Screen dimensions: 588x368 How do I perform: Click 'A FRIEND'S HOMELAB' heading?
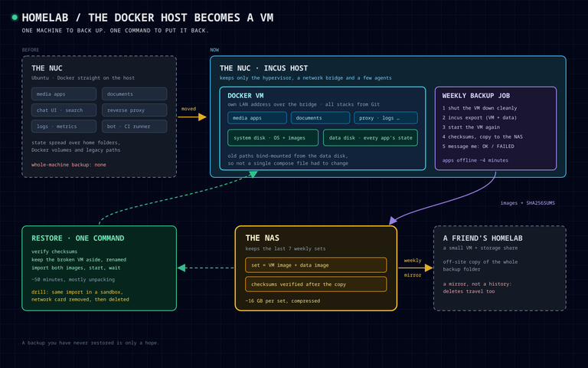tap(482, 238)
